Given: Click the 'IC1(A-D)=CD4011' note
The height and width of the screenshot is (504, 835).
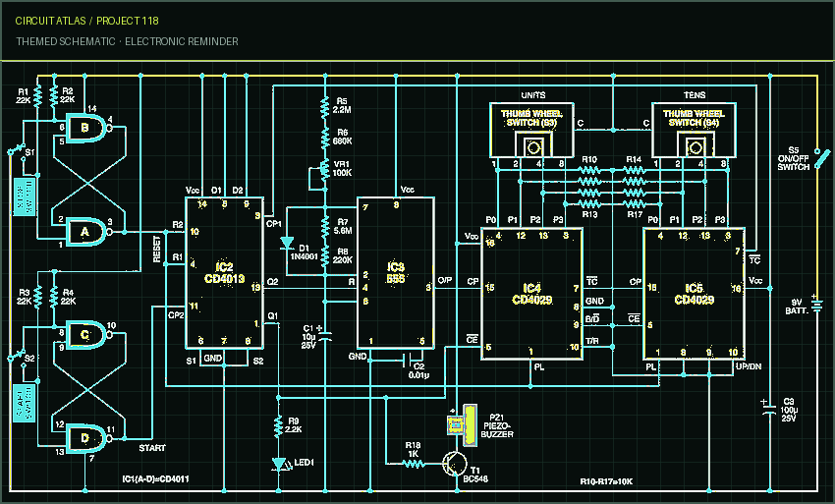Looking at the screenshot, I should [x=155, y=479].
